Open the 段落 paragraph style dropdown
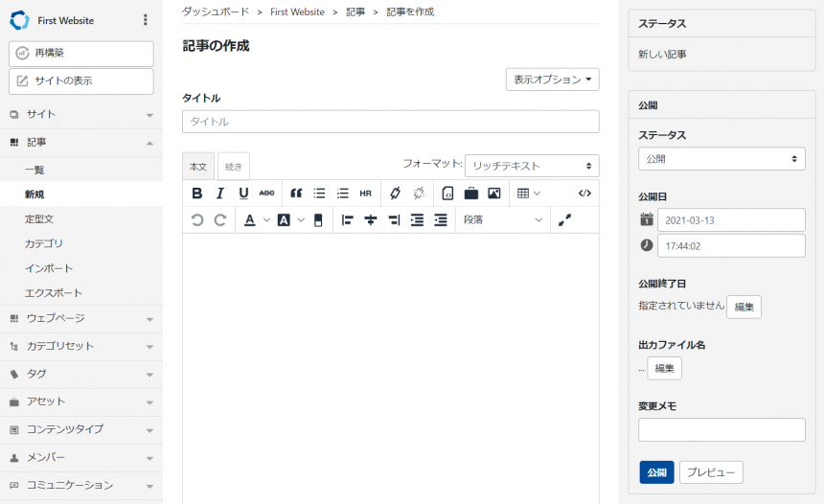Viewport: 824px width, 504px height. [502, 220]
